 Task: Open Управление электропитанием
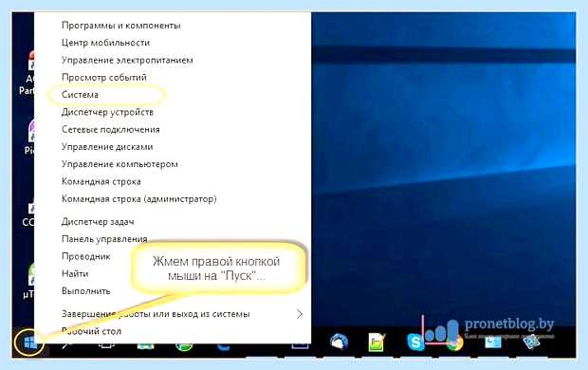(127, 60)
